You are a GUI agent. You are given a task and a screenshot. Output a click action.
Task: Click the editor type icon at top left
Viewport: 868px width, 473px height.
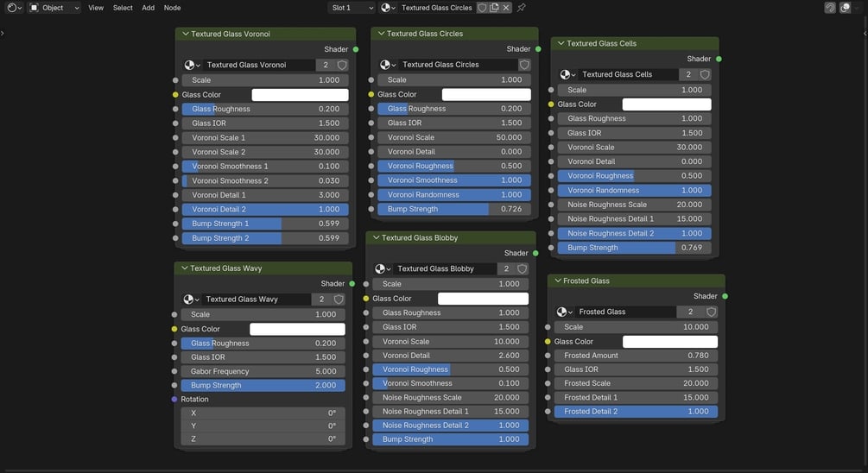[x=13, y=8]
